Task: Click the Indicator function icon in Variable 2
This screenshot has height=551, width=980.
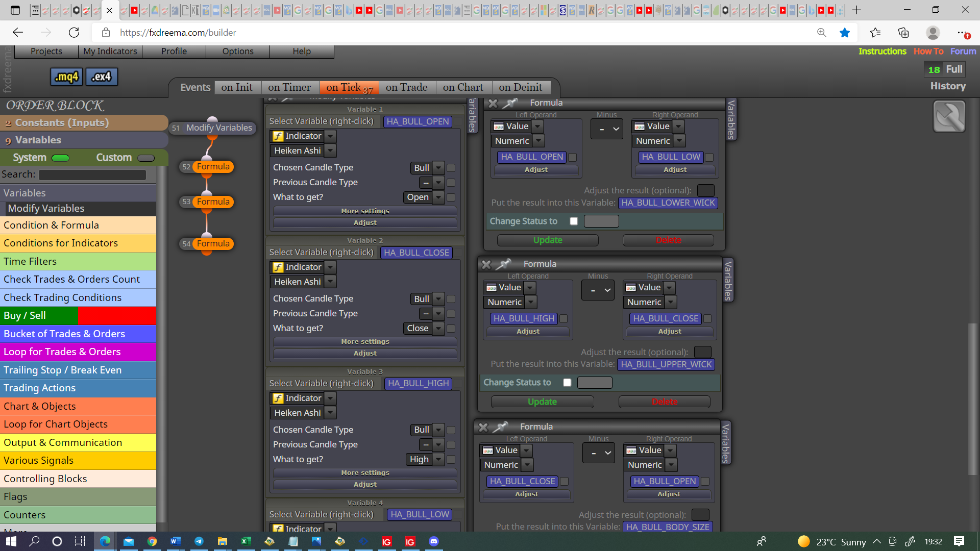Action: (x=278, y=267)
